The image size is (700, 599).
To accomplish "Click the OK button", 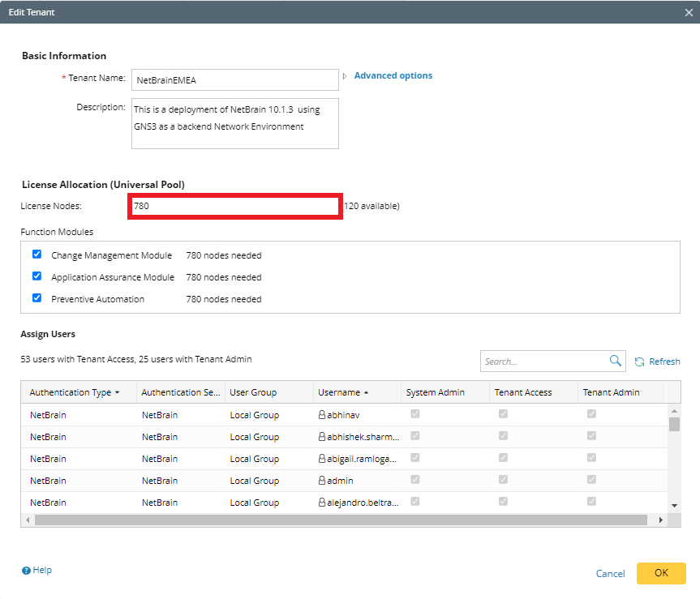I will pyautogui.click(x=661, y=573).
